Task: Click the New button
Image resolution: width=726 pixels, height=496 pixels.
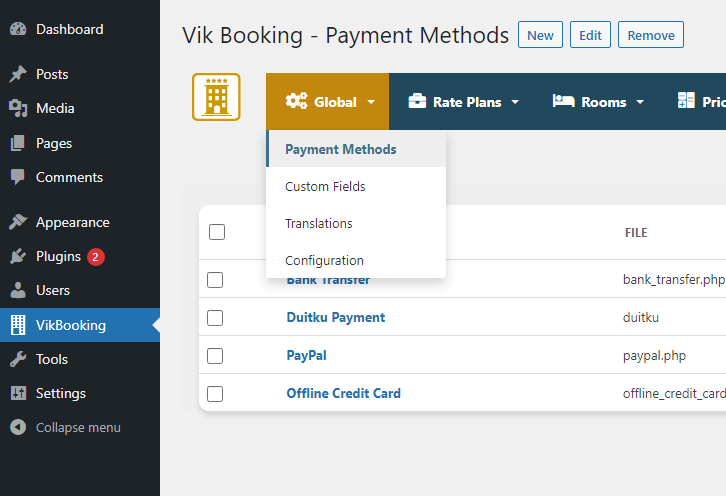Action: pos(540,35)
